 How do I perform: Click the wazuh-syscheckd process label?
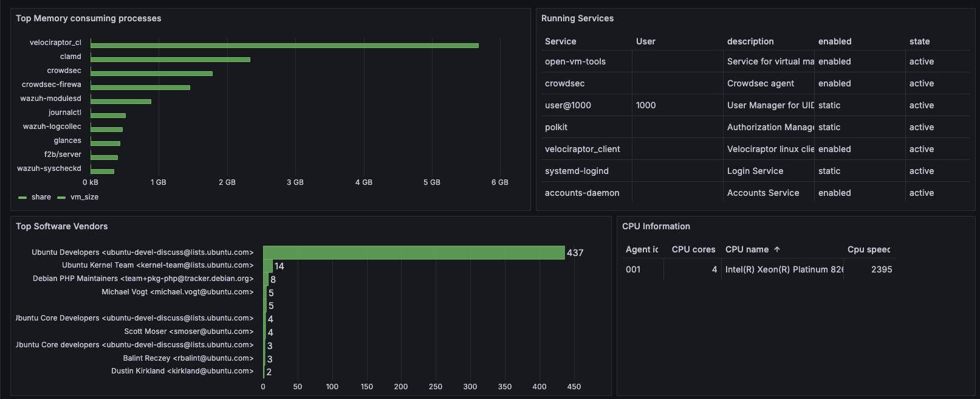(x=49, y=168)
